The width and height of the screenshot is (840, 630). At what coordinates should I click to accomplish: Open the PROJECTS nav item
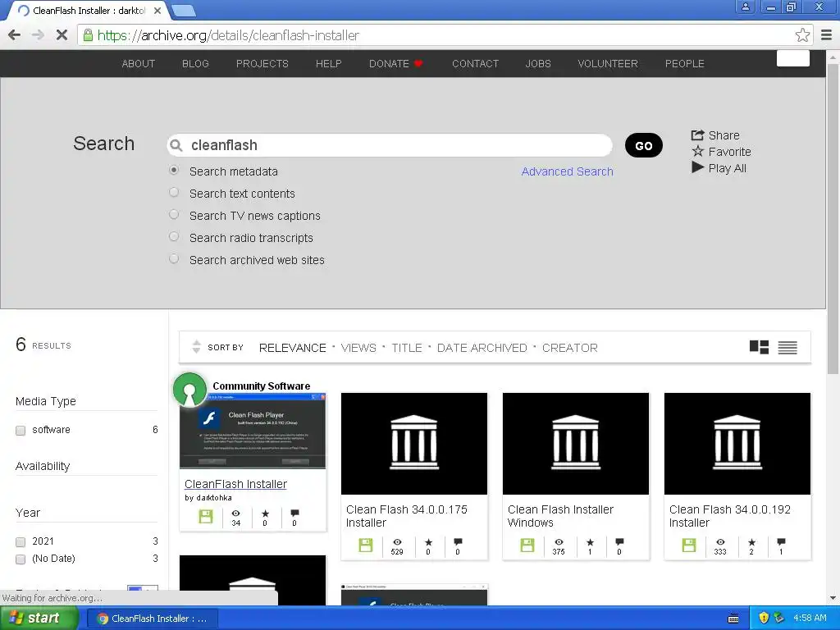[x=262, y=64]
